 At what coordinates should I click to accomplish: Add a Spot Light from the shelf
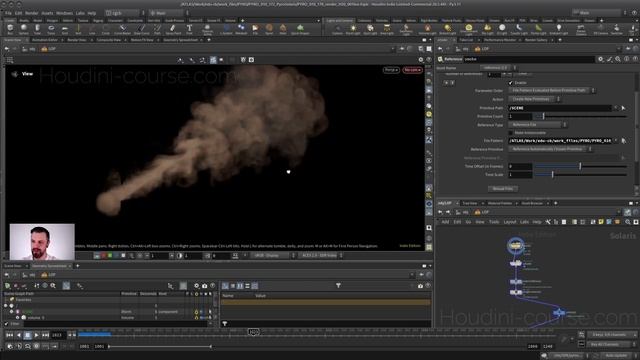(x=370, y=29)
